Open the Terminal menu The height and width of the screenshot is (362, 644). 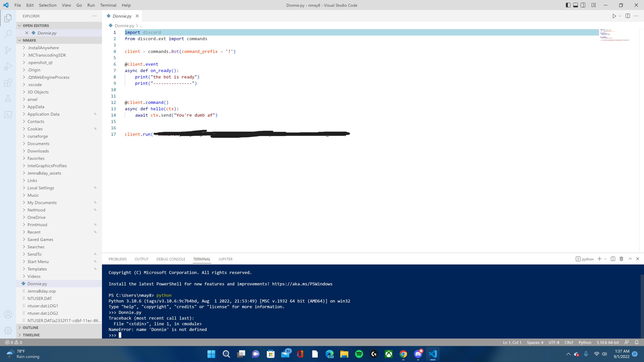click(x=108, y=5)
